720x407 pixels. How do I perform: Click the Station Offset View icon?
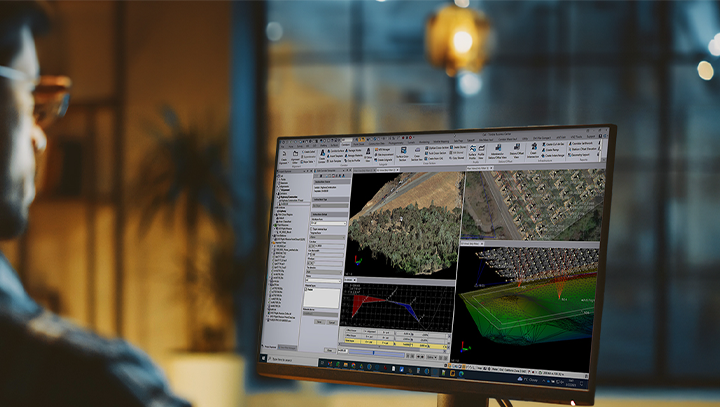(x=517, y=151)
